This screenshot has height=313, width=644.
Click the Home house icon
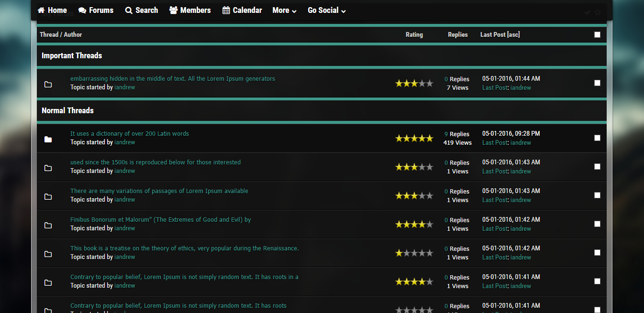(x=41, y=11)
